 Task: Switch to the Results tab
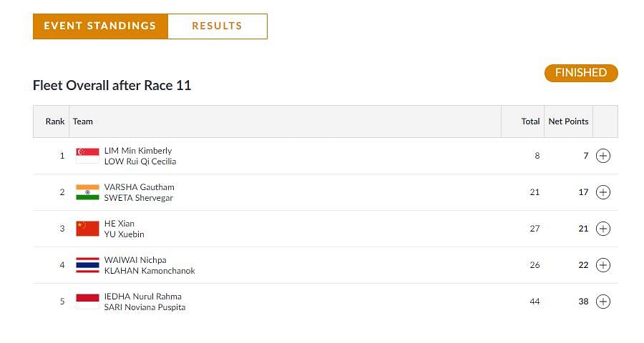(x=218, y=26)
